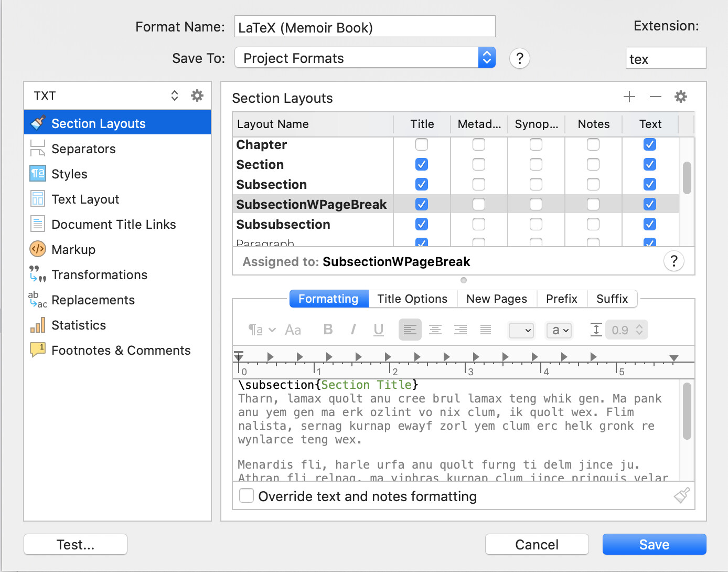Click the Bold formatting icon
Image resolution: width=728 pixels, height=572 pixels.
pos(328,330)
